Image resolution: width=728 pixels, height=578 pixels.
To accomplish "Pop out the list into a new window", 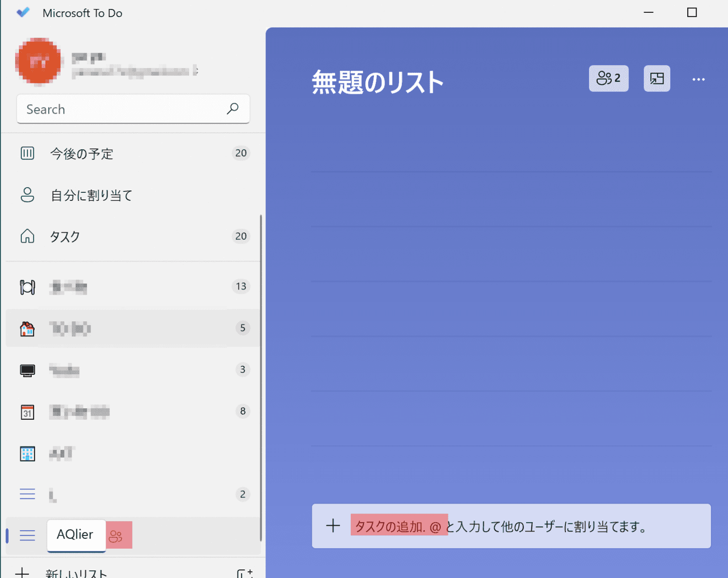I will pyautogui.click(x=656, y=79).
